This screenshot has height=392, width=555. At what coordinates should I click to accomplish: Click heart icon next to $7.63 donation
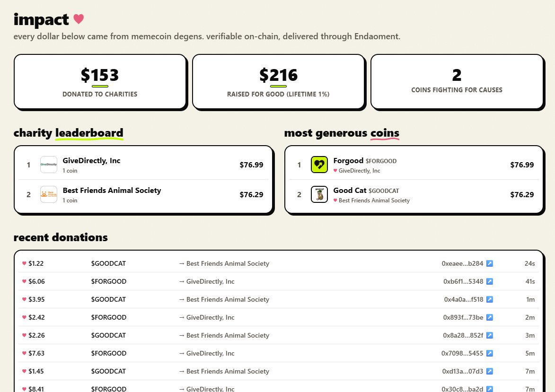[x=24, y=353]
